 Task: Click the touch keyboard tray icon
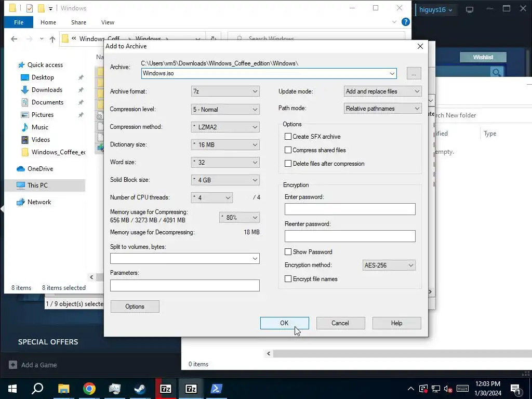(462, 389)
